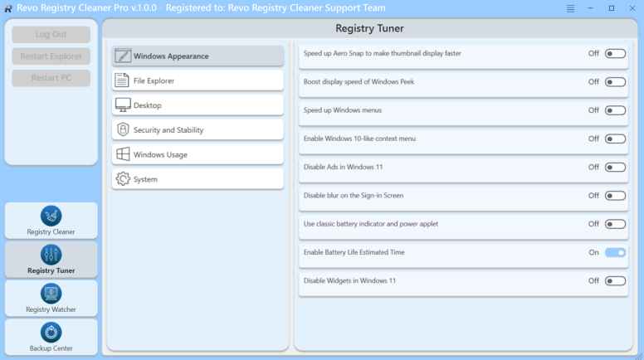Toggle Speed up Windows menus on
Viewport: 644px width, 360px height.
click(615, 110)
